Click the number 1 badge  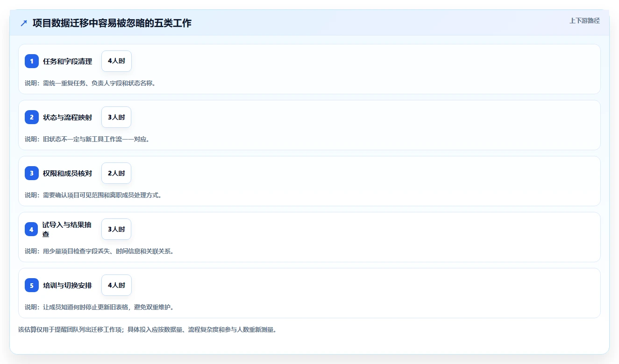[32, 61]
